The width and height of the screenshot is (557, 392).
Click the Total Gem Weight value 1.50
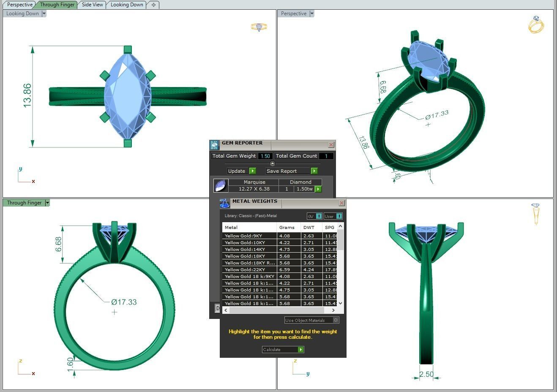click(265, 156)
